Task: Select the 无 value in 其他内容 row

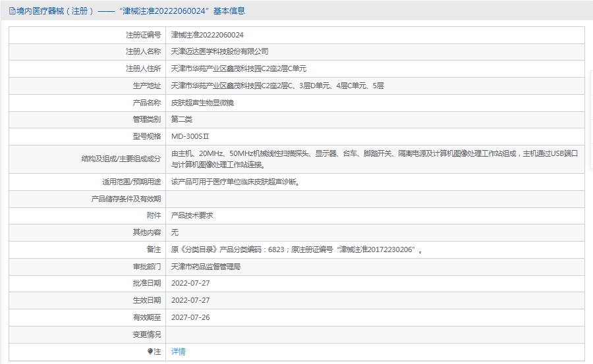Action: point(175,232)
